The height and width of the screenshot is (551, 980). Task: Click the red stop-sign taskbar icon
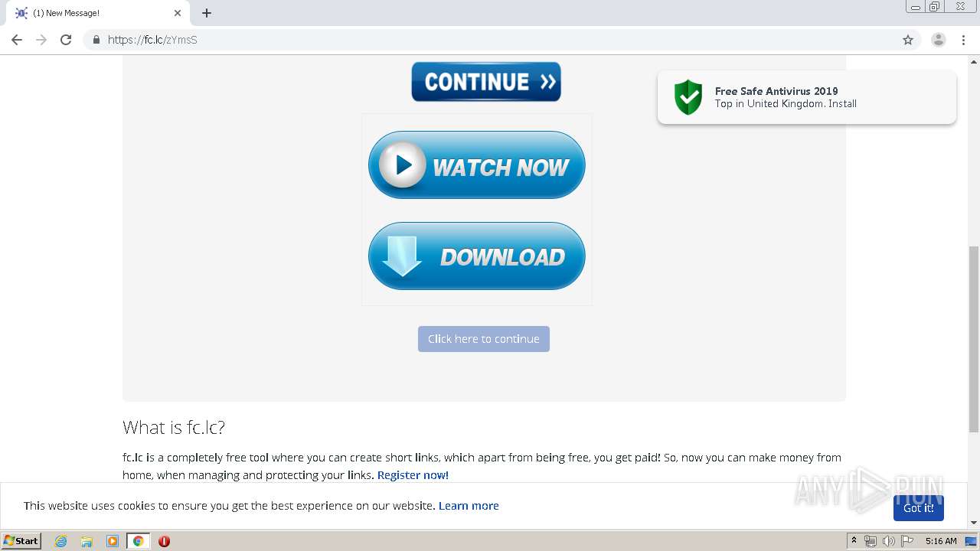(x=164, y=541)
